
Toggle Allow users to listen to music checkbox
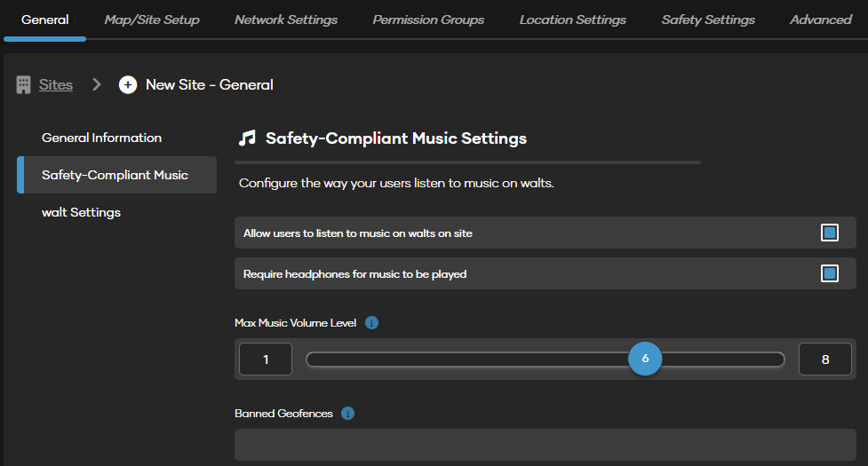point(829,233)
